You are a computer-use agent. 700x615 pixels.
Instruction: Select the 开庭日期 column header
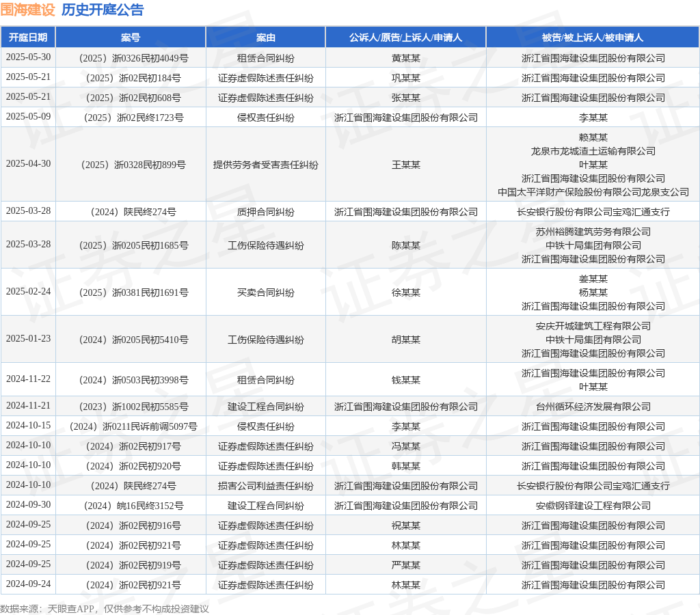pos(28,38)
